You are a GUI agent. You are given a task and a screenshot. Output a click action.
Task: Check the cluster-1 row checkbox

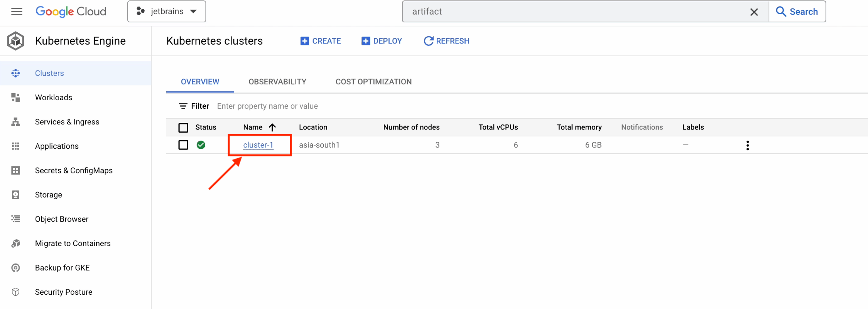pos(183,145)
